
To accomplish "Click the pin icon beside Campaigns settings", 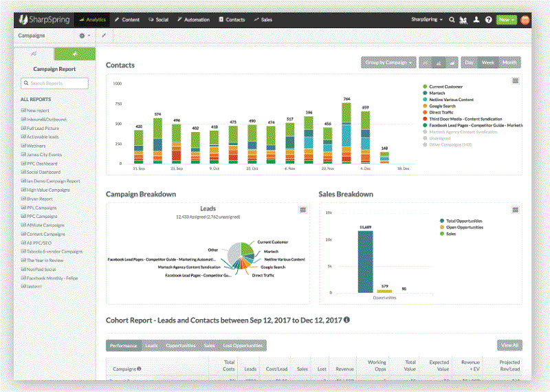I will [x=103, y=35].
